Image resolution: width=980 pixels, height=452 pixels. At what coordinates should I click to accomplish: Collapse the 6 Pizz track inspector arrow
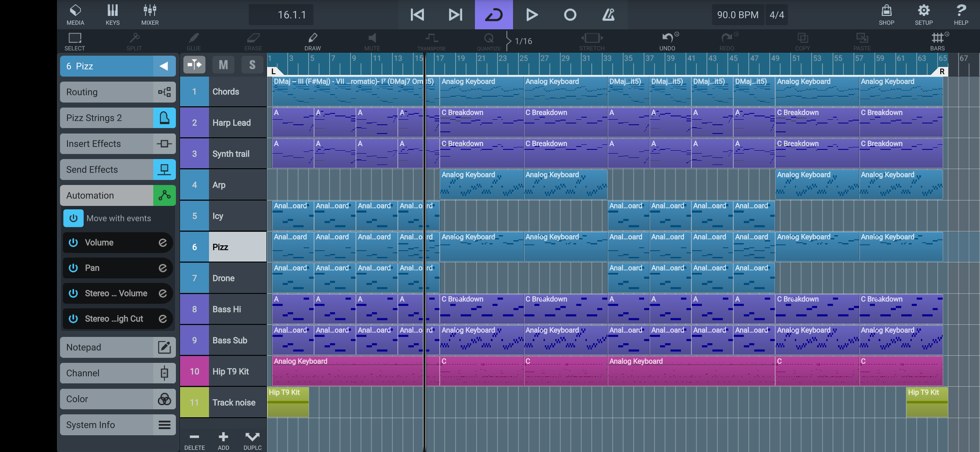tap(164, 66)
